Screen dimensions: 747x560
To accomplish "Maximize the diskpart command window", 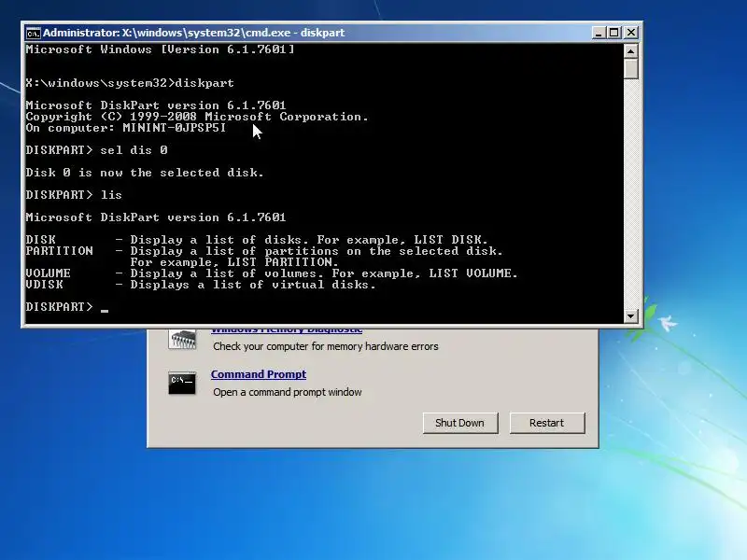I will pos(614,33).
